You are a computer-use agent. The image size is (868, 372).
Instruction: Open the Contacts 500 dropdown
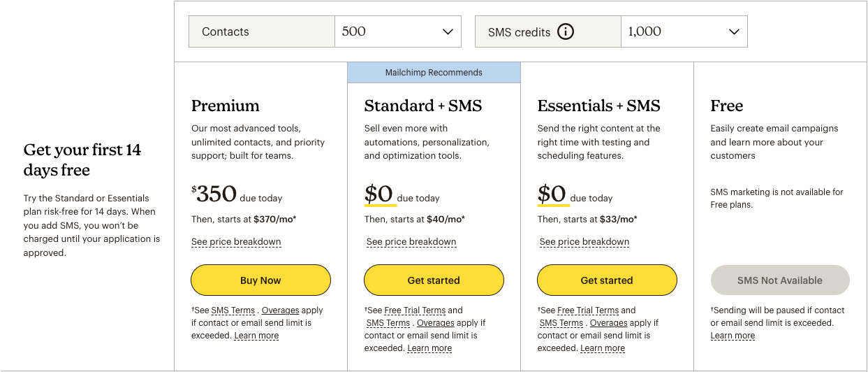tap(397, 32)
